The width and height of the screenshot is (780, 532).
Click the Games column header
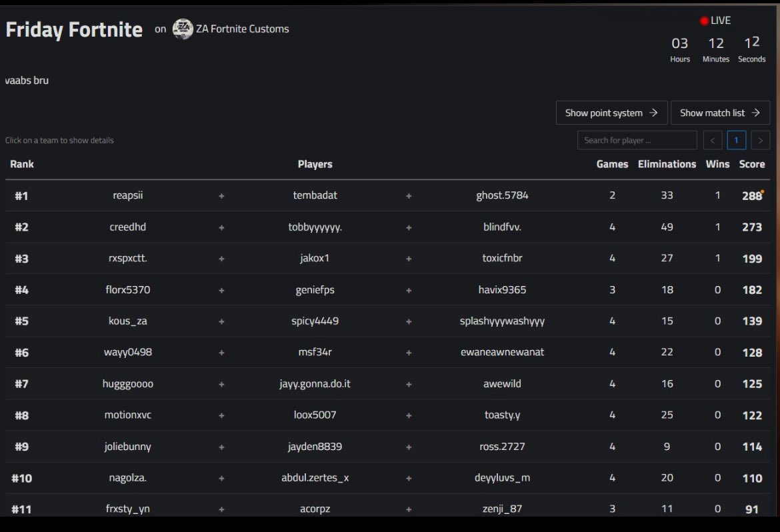(x=613, y=164)
